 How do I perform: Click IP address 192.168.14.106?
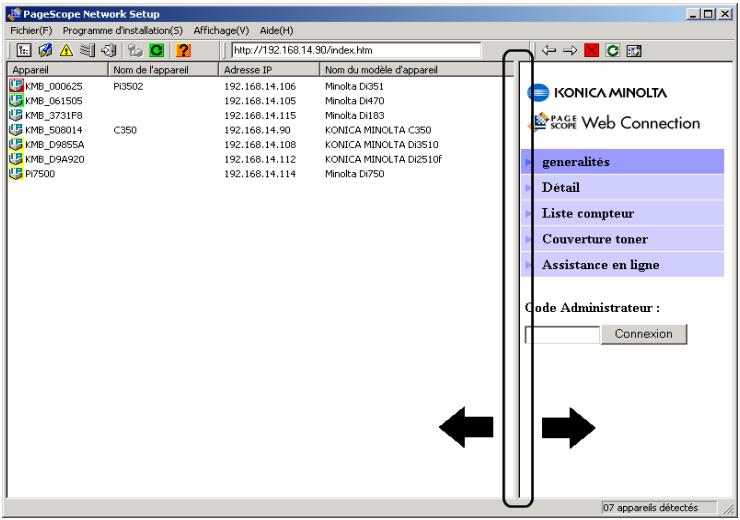[260, 86]
